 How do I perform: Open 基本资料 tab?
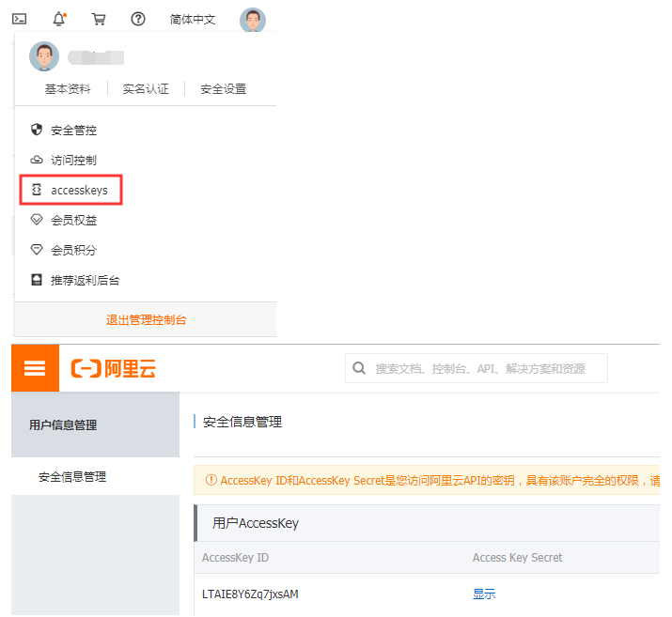[x=68, y=89]
